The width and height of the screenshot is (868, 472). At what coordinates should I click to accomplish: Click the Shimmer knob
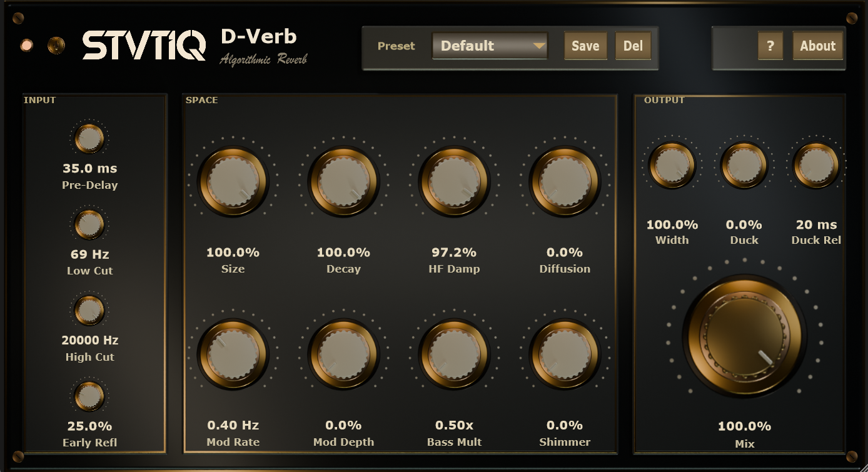tap(565, 354)
